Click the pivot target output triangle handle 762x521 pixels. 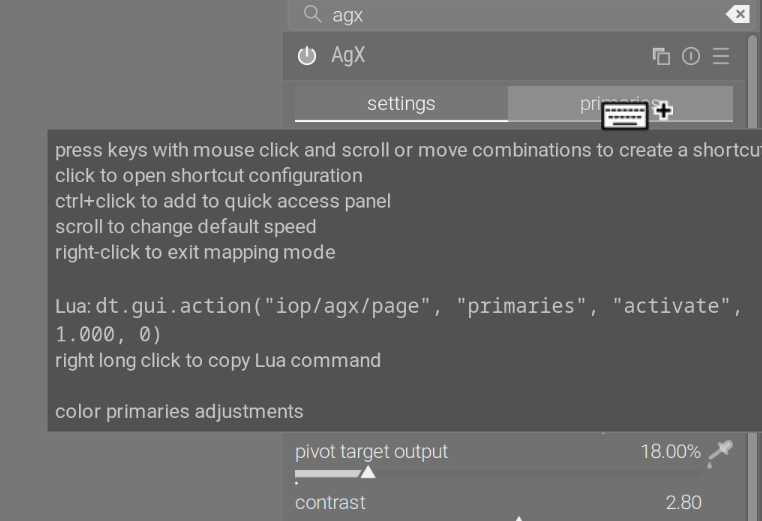click(368, 472)
